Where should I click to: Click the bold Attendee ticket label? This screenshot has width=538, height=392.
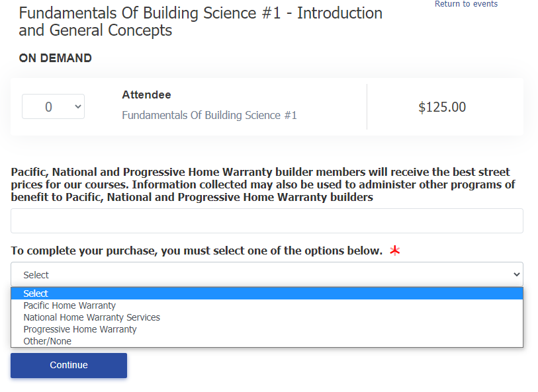(146, 95)
